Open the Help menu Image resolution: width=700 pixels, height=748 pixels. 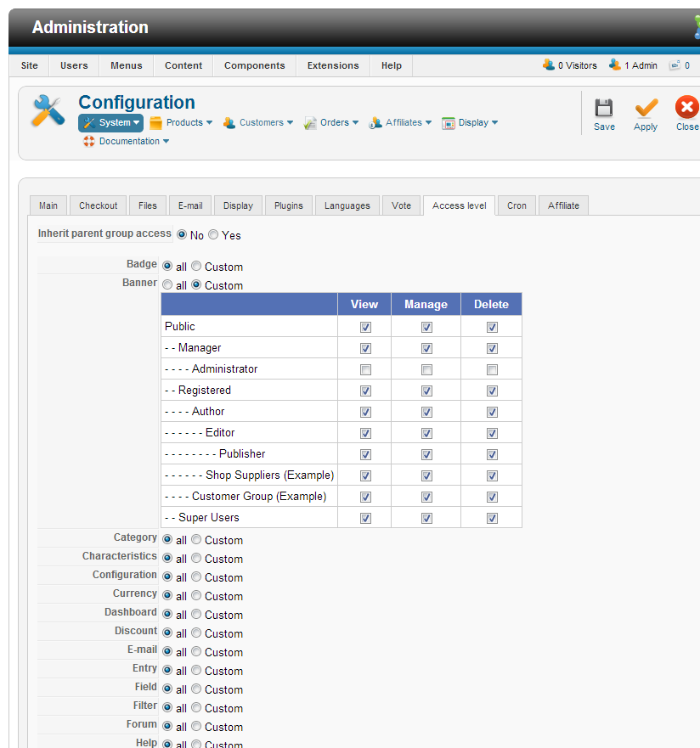[x=392, y=65]
